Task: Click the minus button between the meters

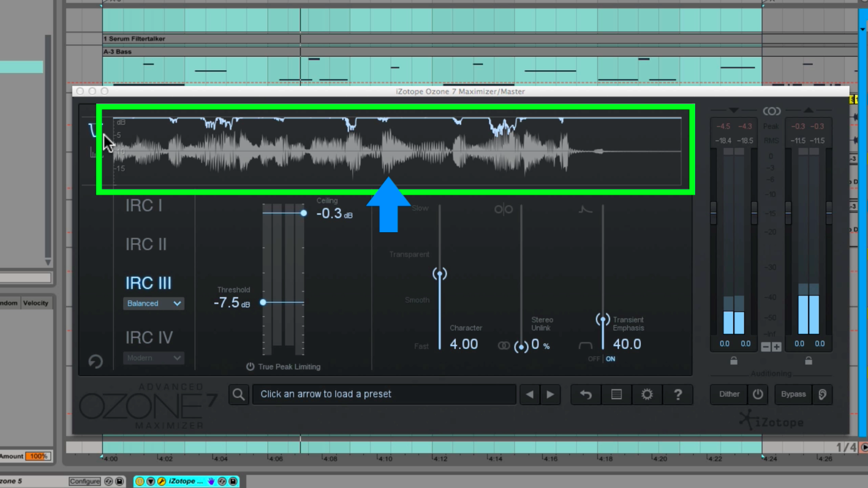Action: click(766, 346)
